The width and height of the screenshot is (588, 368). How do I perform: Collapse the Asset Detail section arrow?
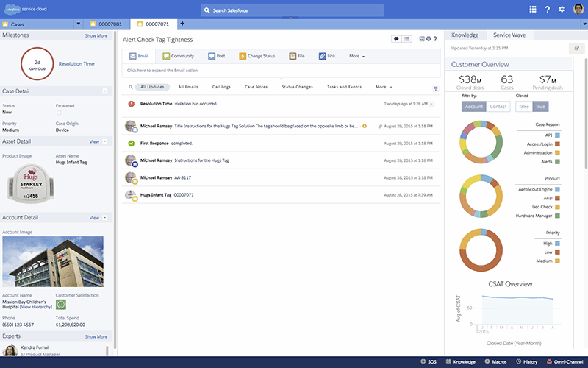point(105,141)
